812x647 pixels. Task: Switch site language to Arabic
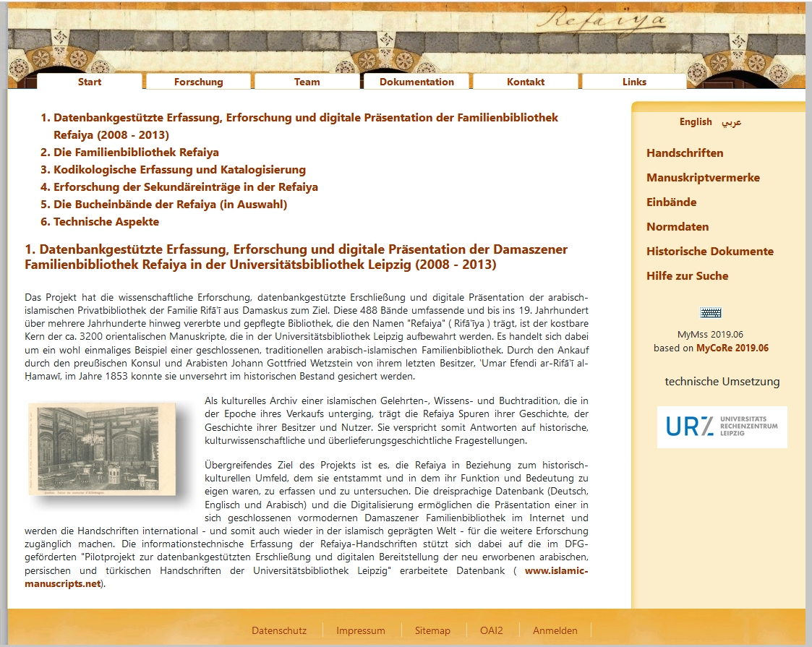click(x=732, y=121)
